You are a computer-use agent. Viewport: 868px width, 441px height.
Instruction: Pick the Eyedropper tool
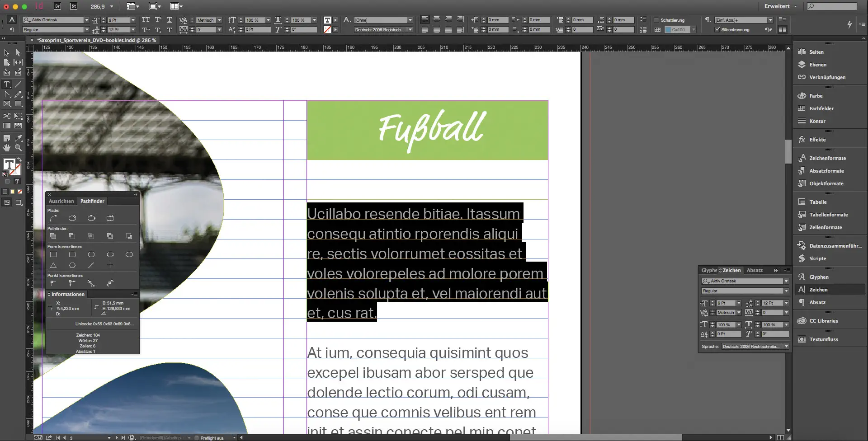[x=18, y=138]
